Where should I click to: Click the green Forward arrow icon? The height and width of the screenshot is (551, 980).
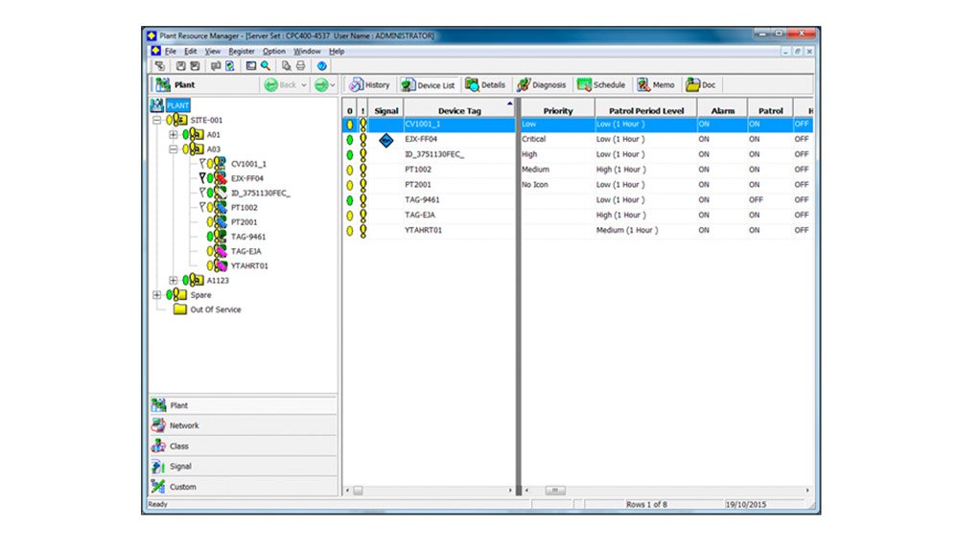click(x=320, y=85)
